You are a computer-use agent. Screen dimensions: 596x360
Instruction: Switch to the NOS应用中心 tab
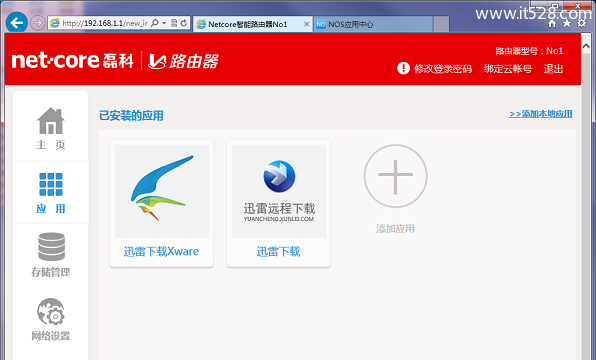[372, 24]
